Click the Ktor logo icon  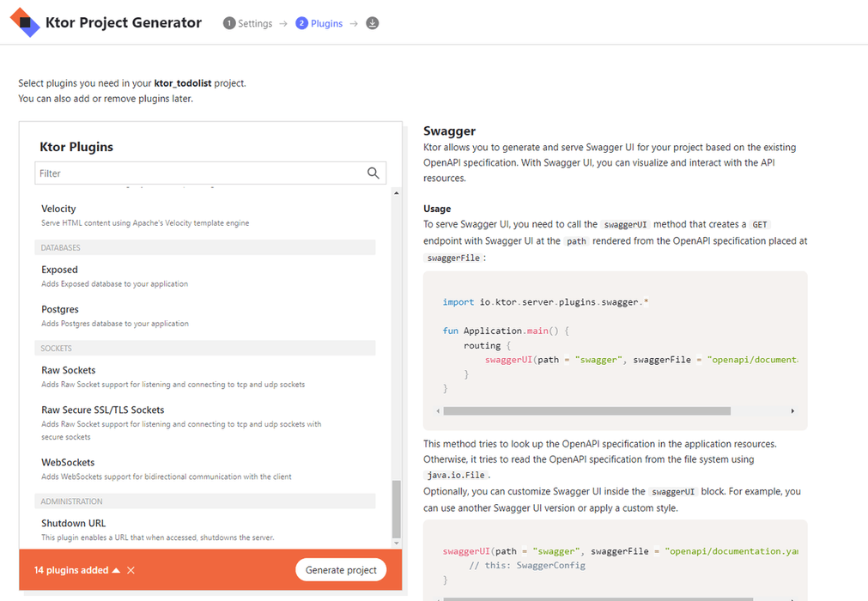[x=25, y=22]
